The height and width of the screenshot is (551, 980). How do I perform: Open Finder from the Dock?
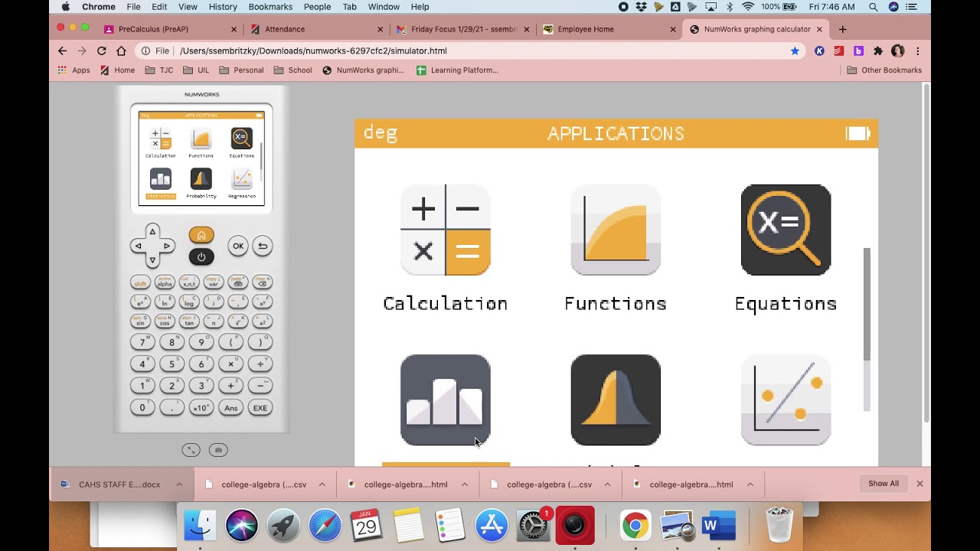pos(201,526)
